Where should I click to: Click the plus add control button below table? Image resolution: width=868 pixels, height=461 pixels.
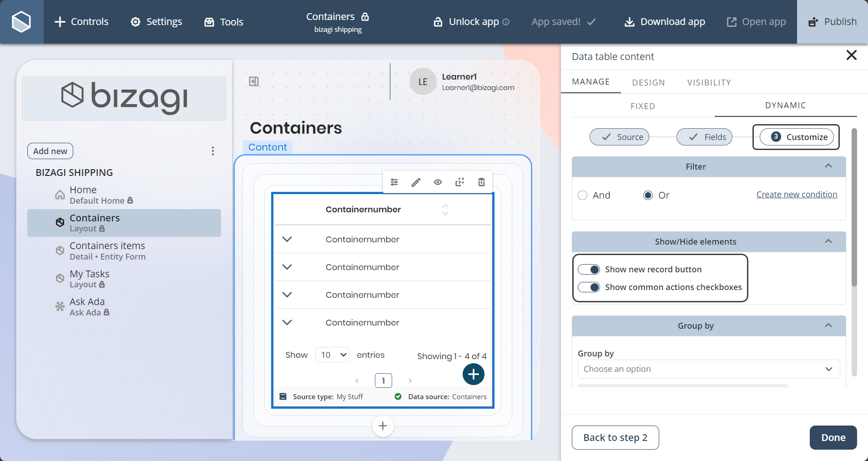(x=383, y=426)
